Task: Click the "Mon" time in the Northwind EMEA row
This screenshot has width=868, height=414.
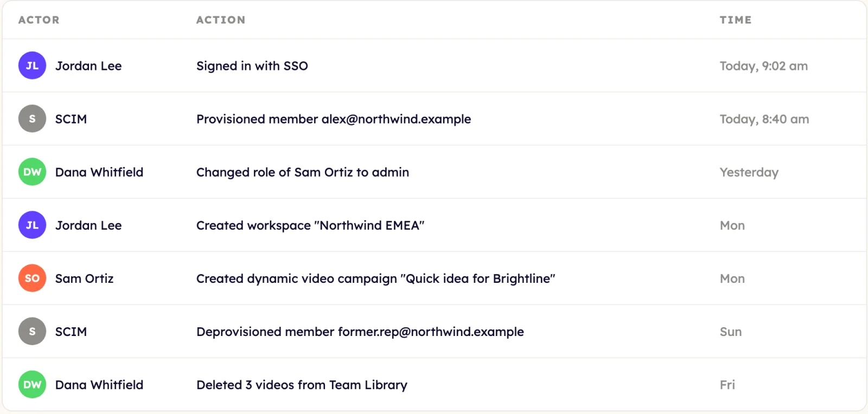Action: coord(732,225)
